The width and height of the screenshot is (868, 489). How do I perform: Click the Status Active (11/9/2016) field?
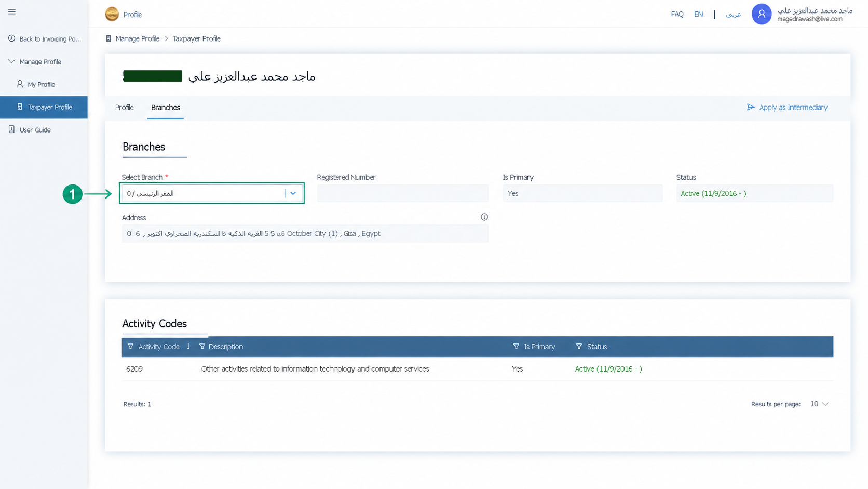[754, 193]
